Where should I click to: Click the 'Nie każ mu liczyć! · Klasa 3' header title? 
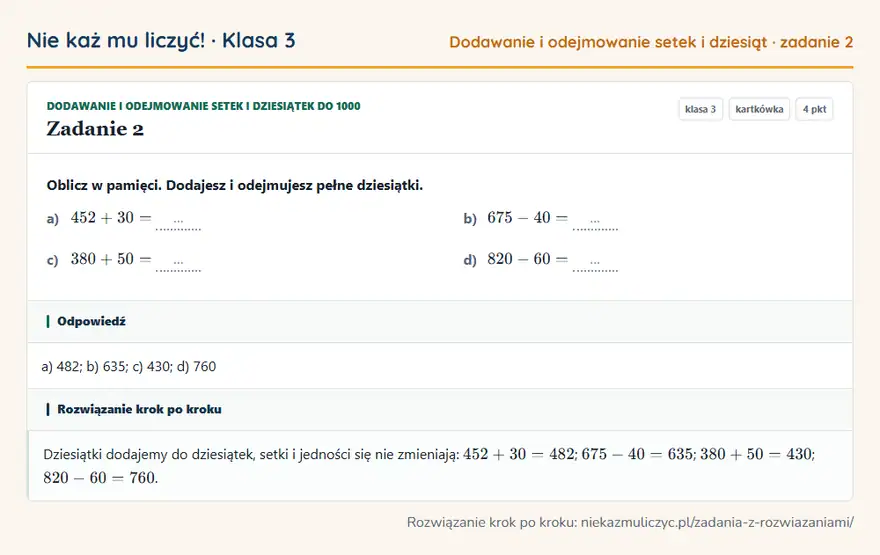(161, 40)
